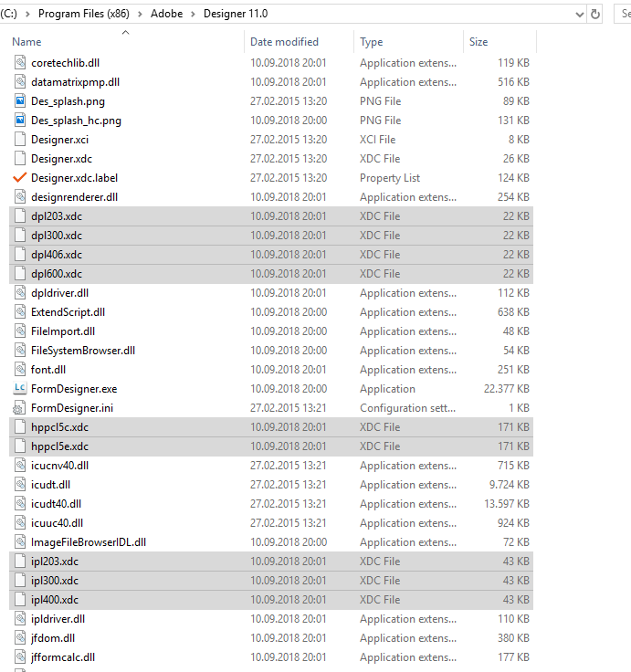This screenshot has width=631, height=672.
Task: Click the ExtendScript.dll file icon
Action: pos(20,312)
